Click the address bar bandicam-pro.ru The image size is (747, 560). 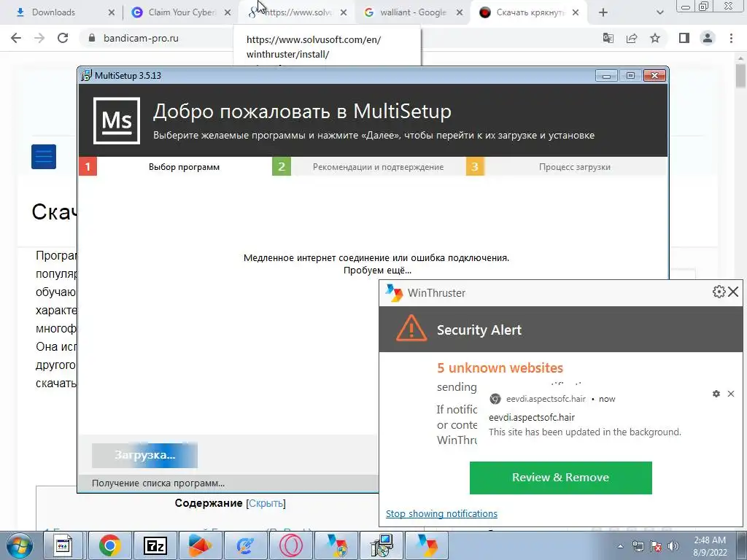point(141,38)
